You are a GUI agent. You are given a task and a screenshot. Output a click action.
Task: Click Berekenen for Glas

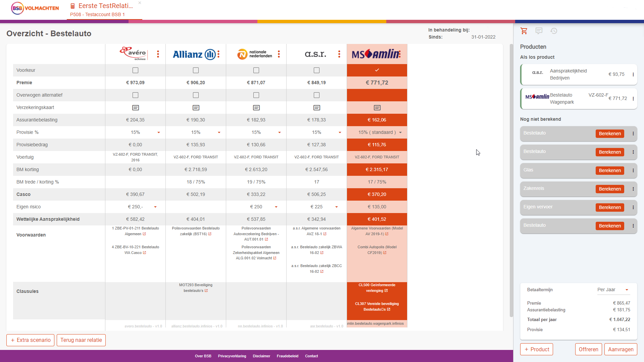[610, 170]
